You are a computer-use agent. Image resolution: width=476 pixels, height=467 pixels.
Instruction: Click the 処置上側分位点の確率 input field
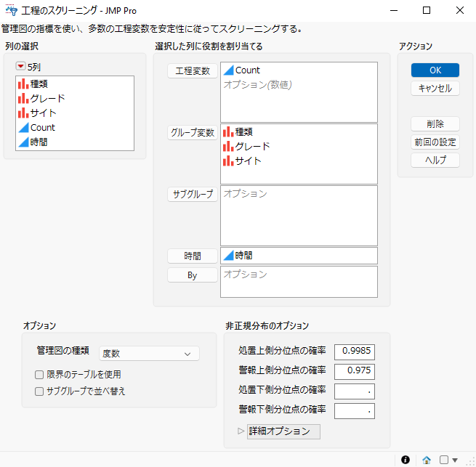tap(354, 352)
